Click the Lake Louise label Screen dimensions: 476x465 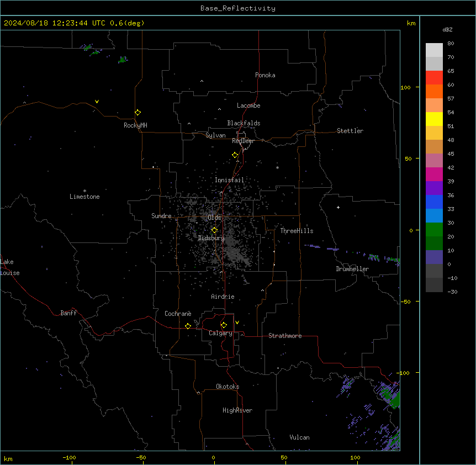[10, 267]
